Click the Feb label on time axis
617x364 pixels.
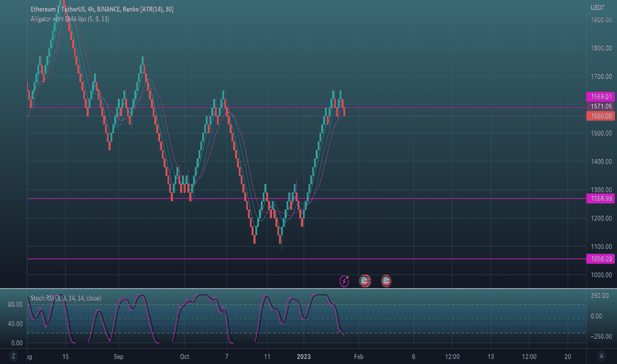[x=358, y=357]
